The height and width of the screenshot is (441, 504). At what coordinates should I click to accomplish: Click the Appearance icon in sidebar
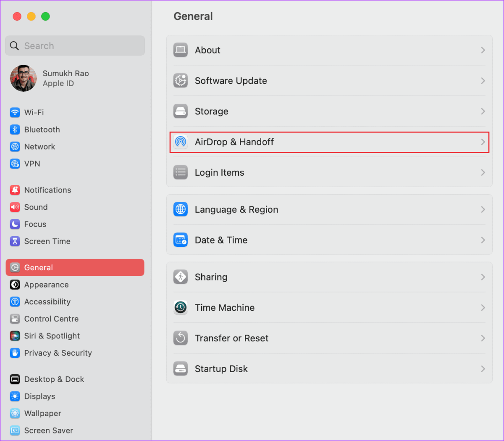tap(15, 285)
